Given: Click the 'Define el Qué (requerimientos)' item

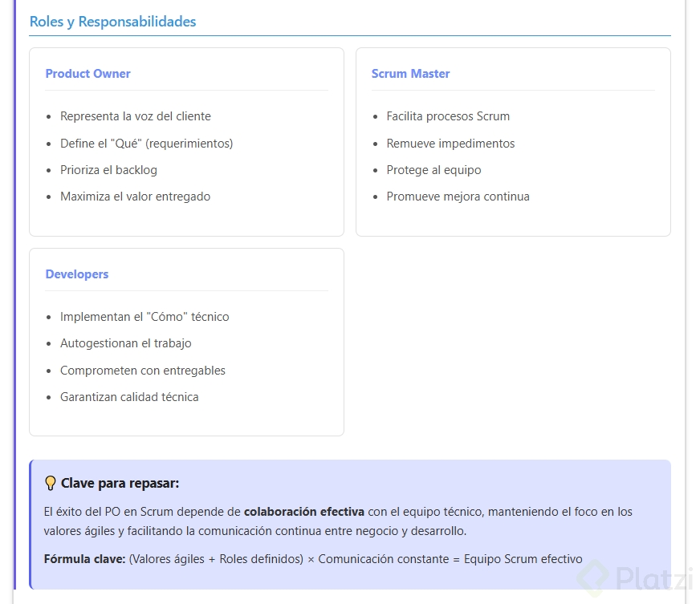Looking at the screenshot, I should (x=146, y=144).
